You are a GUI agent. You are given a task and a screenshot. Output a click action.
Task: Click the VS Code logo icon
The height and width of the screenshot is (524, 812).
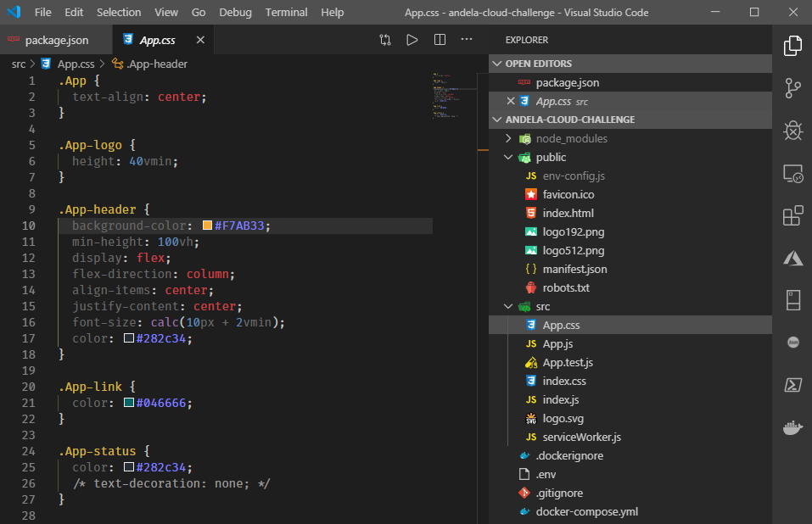tap(14, 12)
